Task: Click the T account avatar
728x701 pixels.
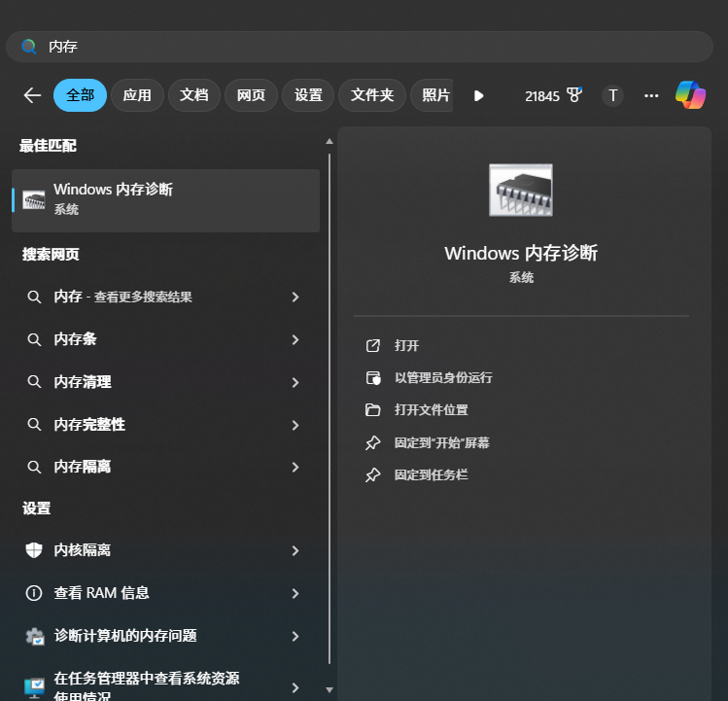Action: click(612, 95)
